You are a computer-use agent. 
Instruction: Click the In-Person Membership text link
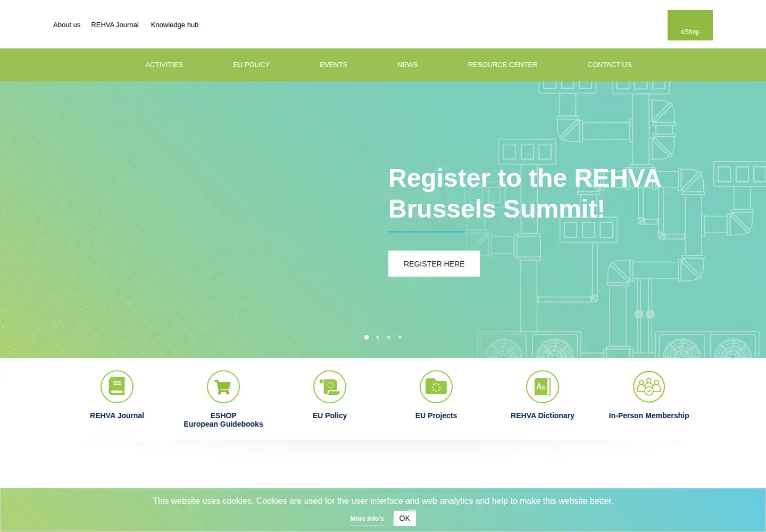[x=649, y=415]
